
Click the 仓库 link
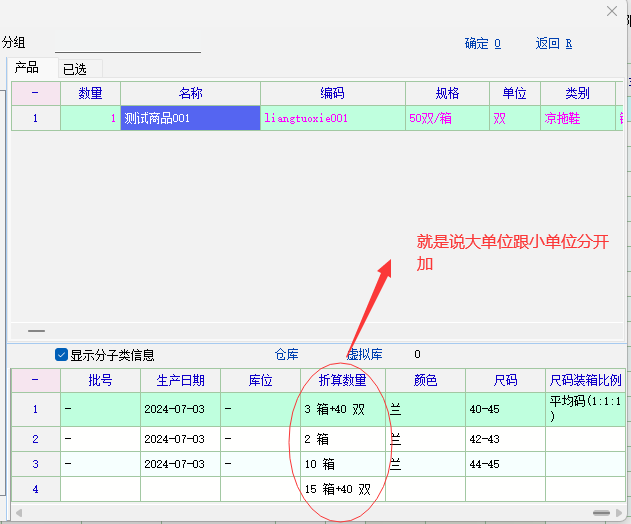tap(286, 355)
